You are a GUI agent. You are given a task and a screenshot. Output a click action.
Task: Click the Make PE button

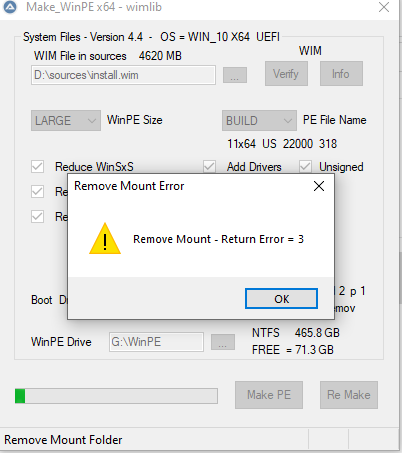pos(269,395)
